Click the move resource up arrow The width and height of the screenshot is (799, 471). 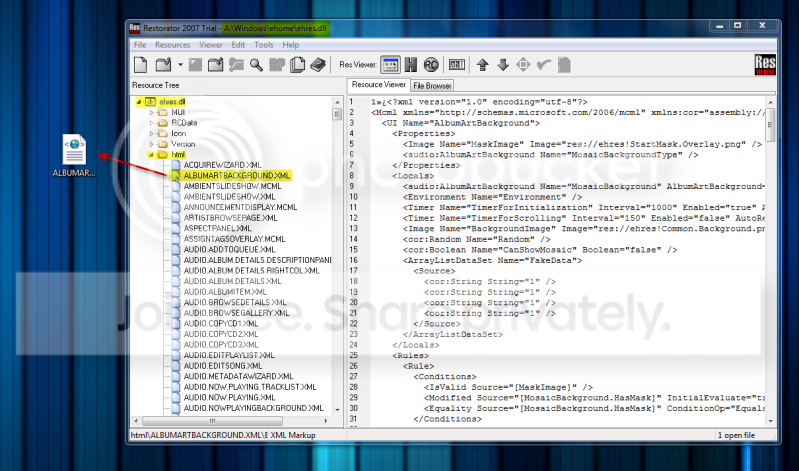click(483, 65)
